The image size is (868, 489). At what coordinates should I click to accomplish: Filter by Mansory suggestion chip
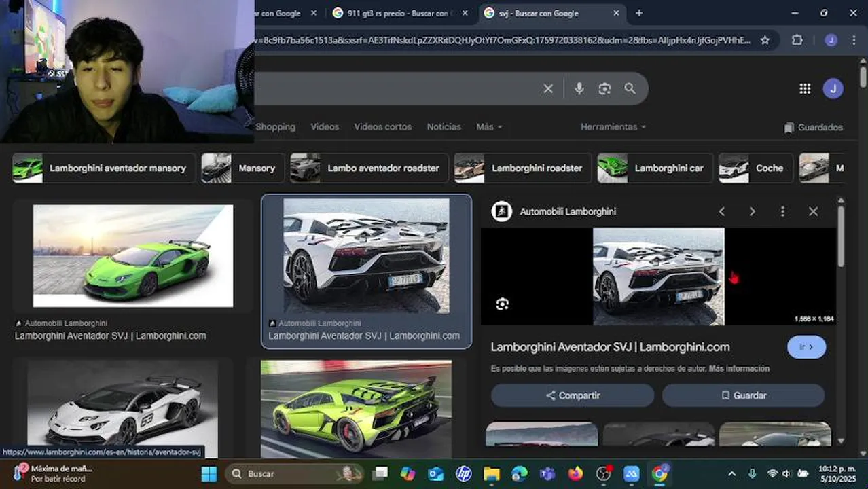pyautogui.click(x=242, y=168)
